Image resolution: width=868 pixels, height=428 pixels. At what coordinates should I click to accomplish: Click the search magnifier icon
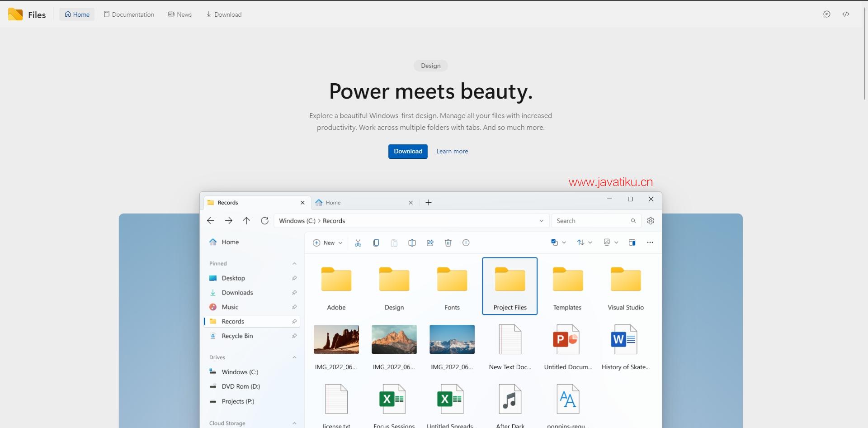[x=633, y=221]
